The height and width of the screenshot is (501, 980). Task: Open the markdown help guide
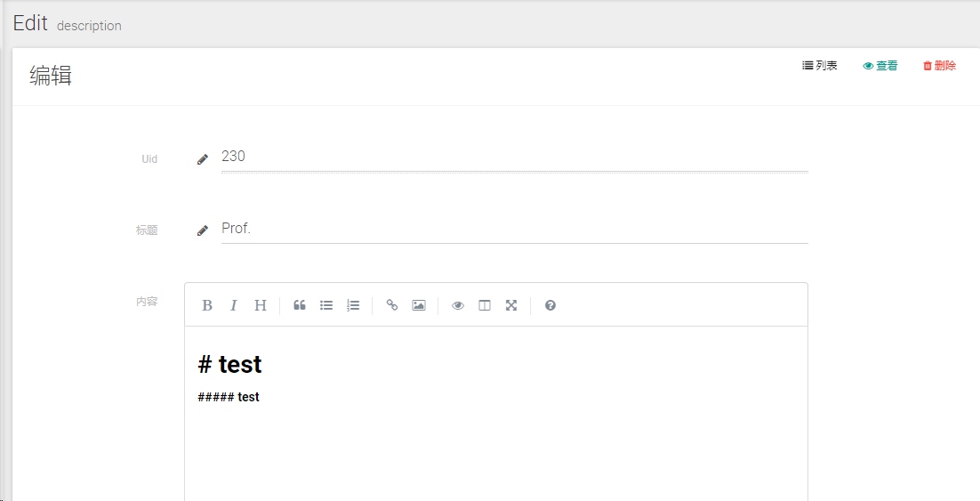pos(550,305)
